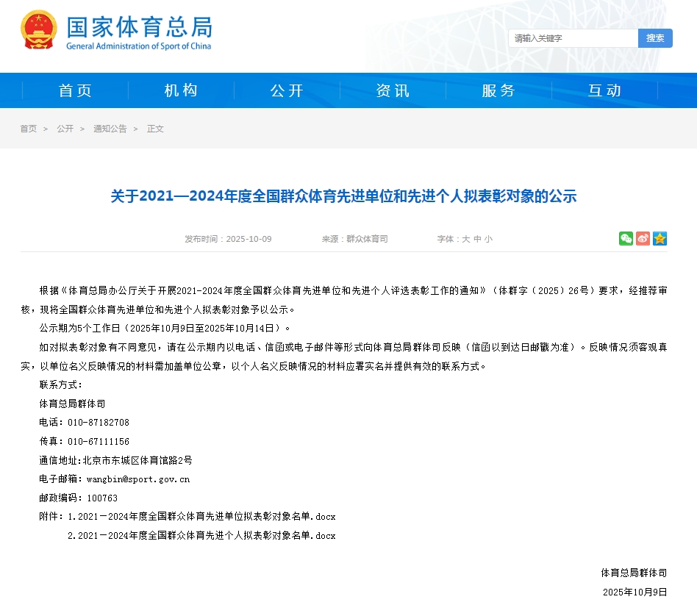The width and height of the screenshot is (697, 616).
Task: Open the 资讯 navigation menu item
Action: (x=393, y=90)
